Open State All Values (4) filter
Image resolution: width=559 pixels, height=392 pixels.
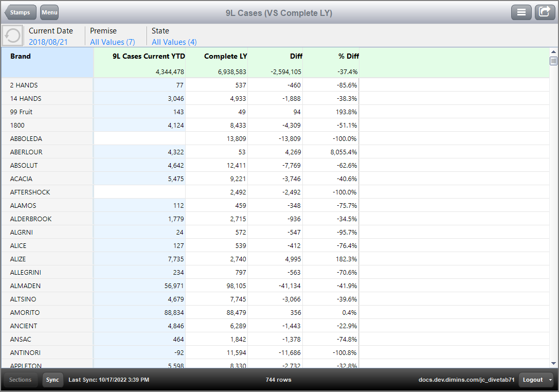[174, 42]
